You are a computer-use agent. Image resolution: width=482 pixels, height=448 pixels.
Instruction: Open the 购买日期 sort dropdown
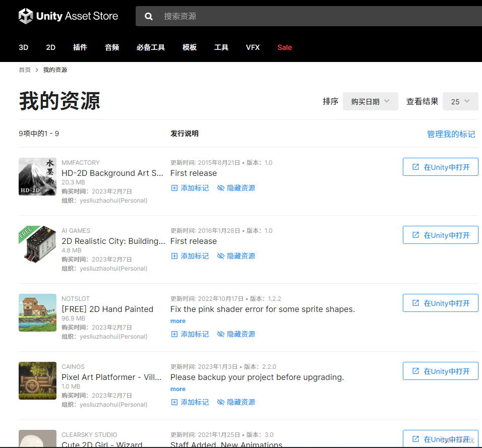pyautogui.click(x=371, y=101)
